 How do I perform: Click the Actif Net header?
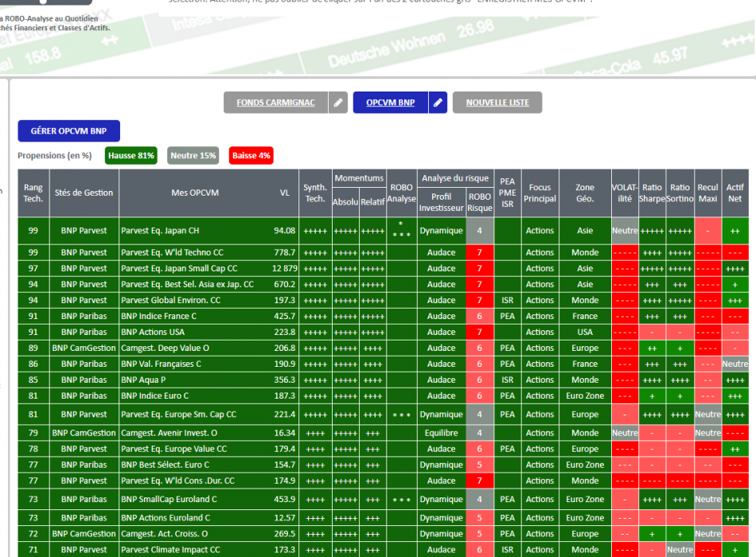click(x=735, y=193)
